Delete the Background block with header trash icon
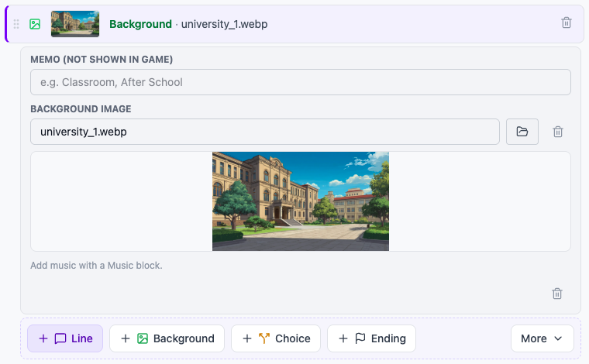Viewport: 589px width, 364px height. (x=566, y=23)
